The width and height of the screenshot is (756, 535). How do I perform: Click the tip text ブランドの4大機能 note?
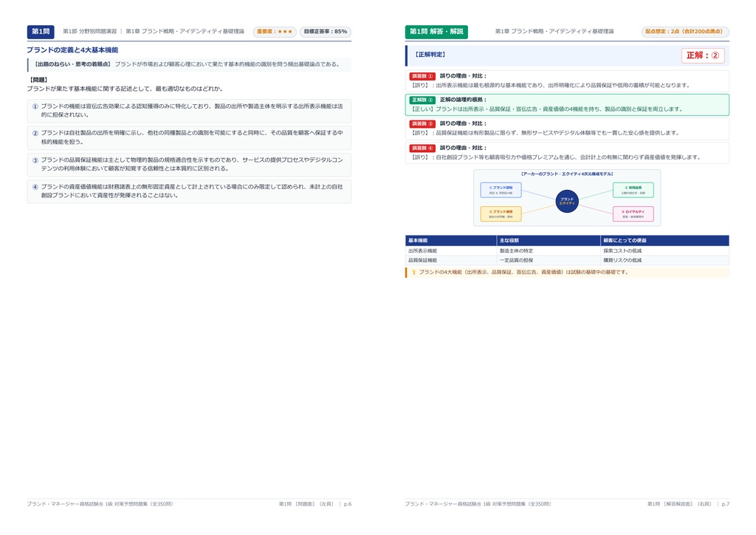point(523,273)
